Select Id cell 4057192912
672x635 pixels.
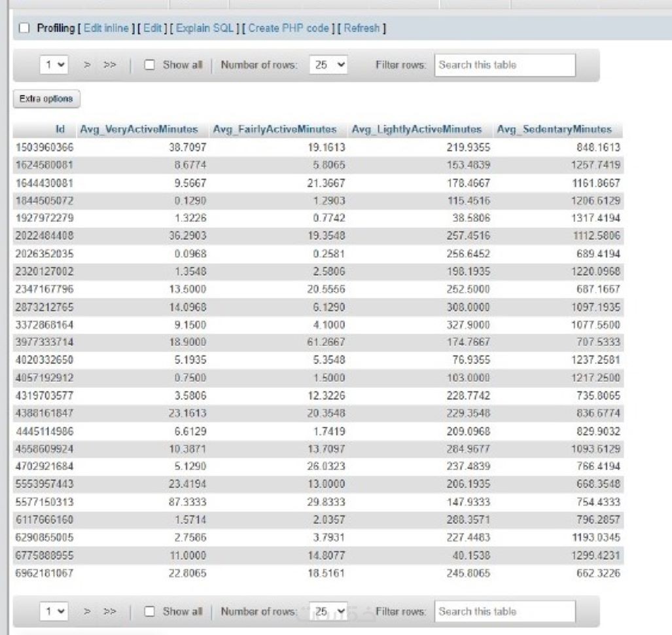(x=44, y=378)
